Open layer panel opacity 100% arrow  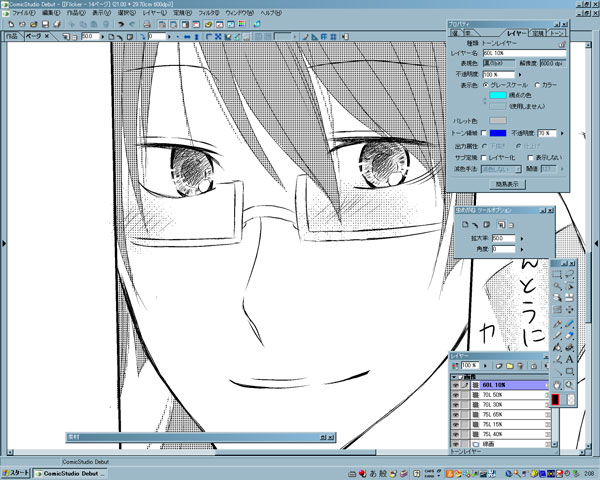click(485, 366)
